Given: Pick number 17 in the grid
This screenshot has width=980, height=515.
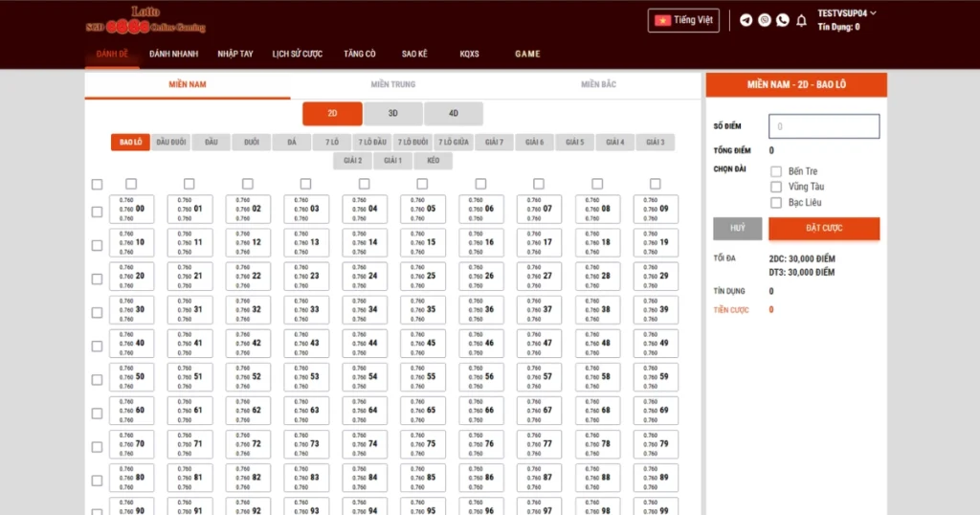Looking at the screenshot, I should click(x=539, y=242).
